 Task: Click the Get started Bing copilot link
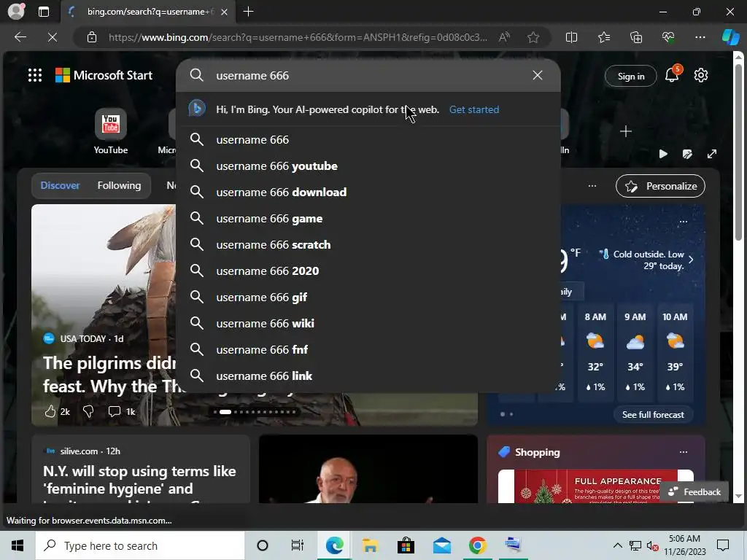474,109
